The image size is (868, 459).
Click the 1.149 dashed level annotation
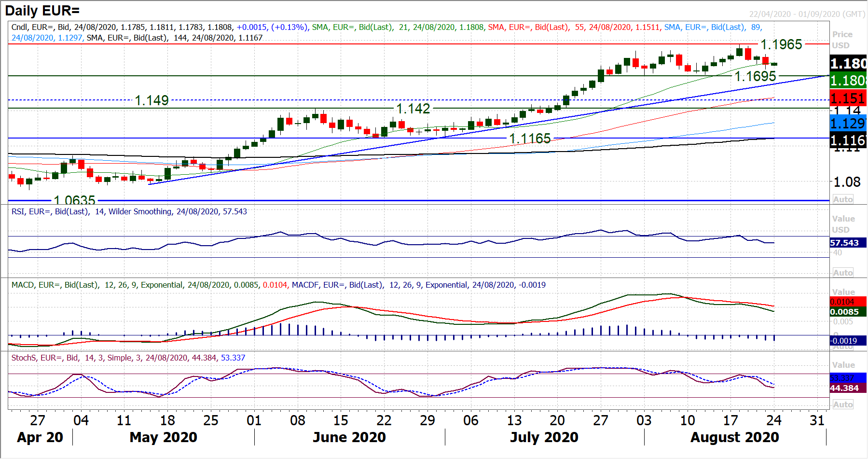(x=152, y=100)
